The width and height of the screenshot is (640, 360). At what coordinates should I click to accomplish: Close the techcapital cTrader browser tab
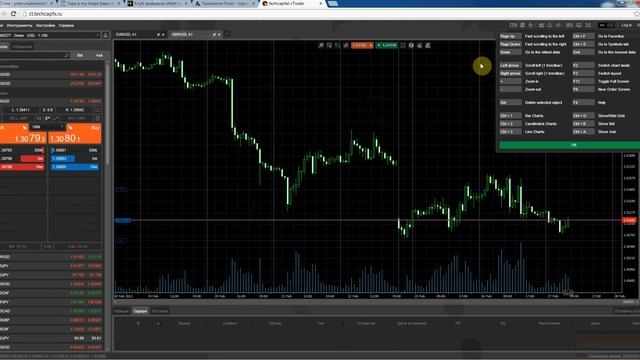[x=320, y=3]
